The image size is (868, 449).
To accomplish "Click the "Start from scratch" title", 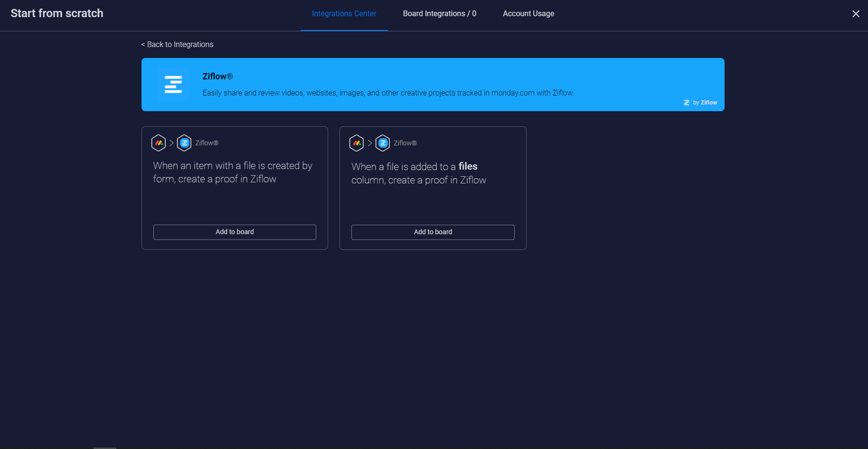I will (57, 13).
